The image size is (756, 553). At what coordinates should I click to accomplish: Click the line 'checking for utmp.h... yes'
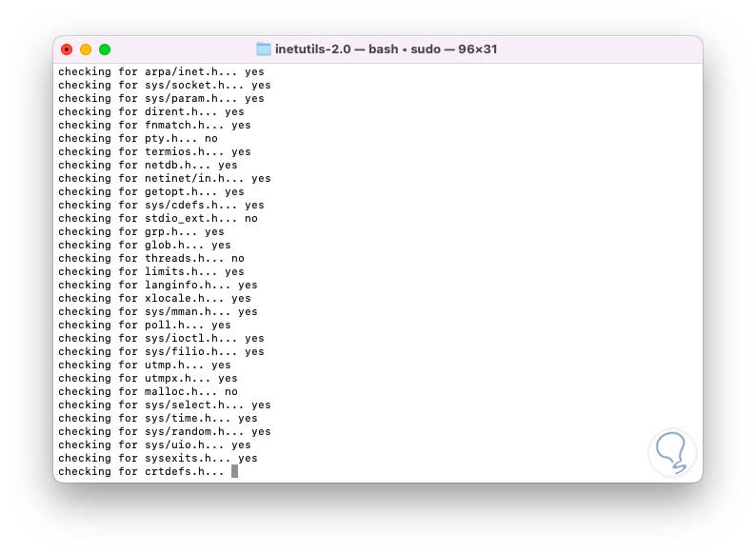(145, 365)
